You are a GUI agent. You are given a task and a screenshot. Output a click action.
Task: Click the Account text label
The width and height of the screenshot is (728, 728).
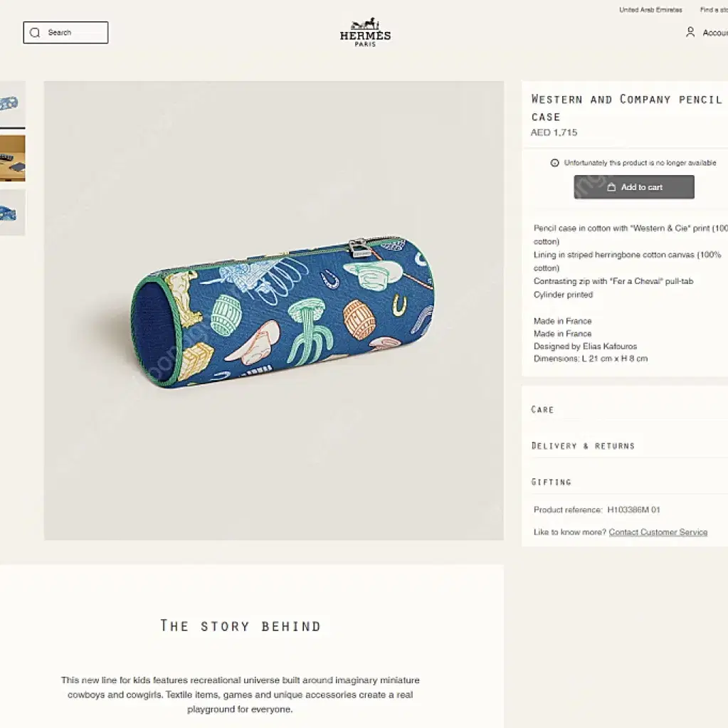click(x=715, y=33)
